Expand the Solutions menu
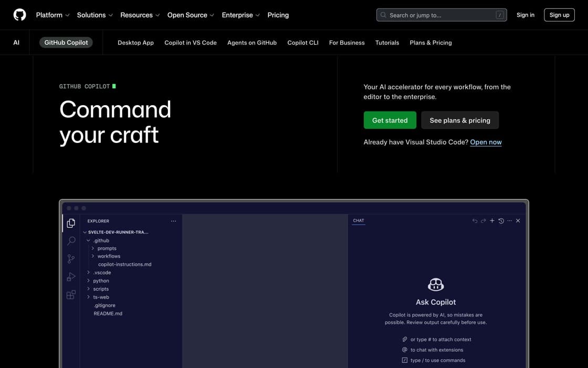588x368 pixels. pos(95,15)
